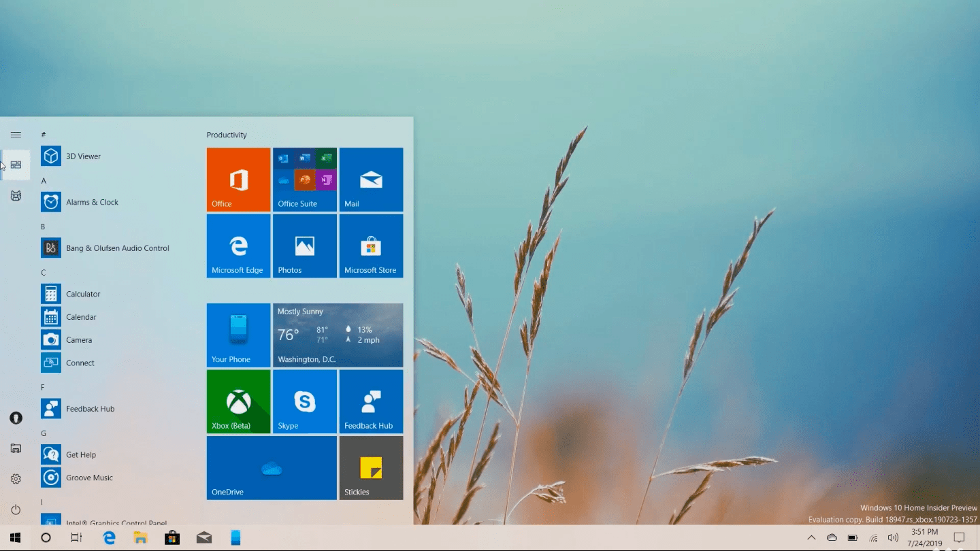Screen dimensions: 980x551
Task: Click the Power button in Start
Action: click(16, 510)
